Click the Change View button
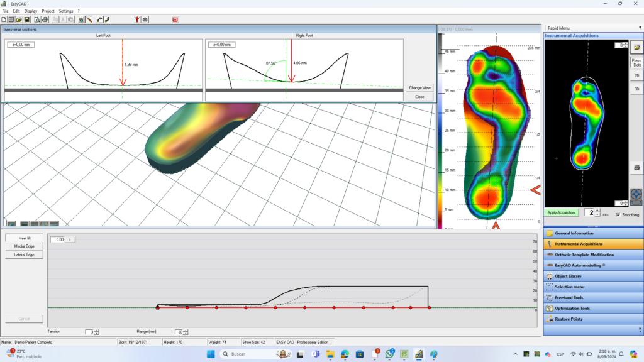This screenshot has height=362, width=644. 419,88
